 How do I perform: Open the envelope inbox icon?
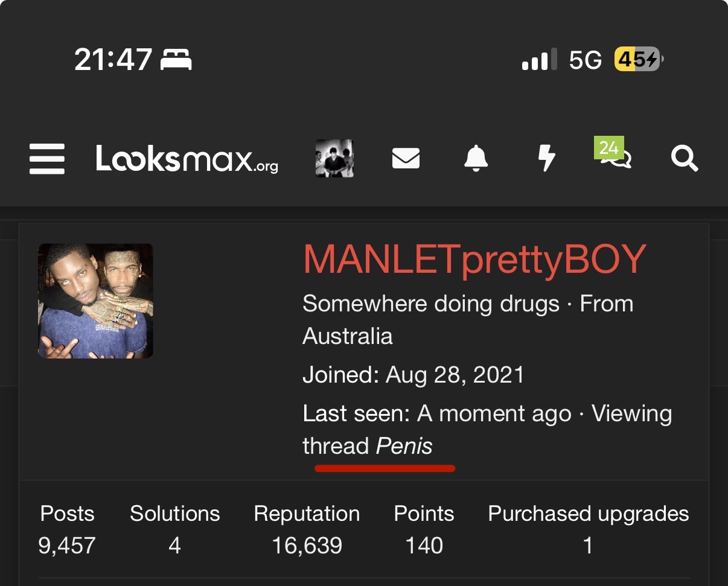click(406, 159)
